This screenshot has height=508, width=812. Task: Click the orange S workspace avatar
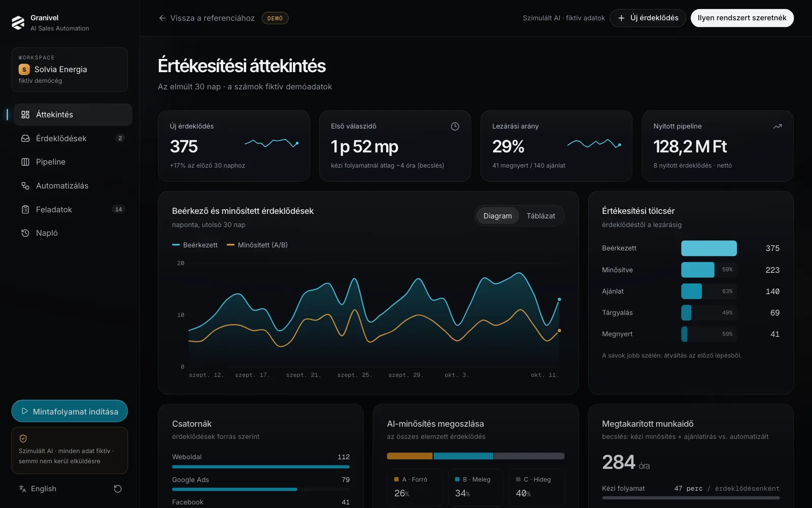click(x=24, y=70)
